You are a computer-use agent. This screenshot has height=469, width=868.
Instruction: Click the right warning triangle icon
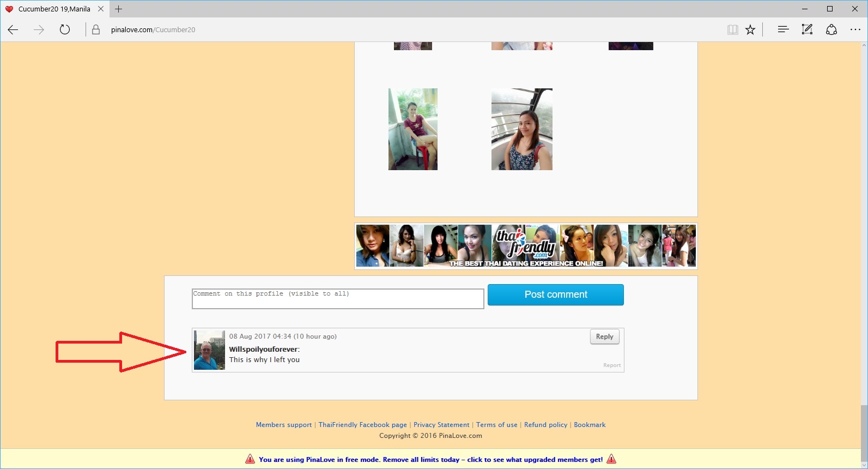tap(611, 459)
